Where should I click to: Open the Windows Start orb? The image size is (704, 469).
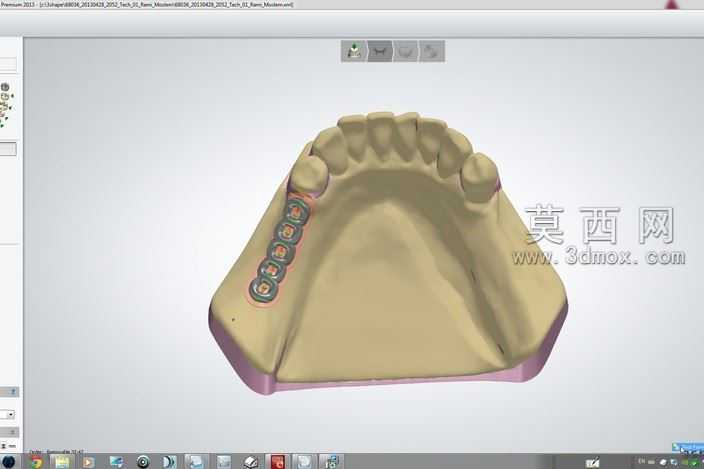click(8, 462)
